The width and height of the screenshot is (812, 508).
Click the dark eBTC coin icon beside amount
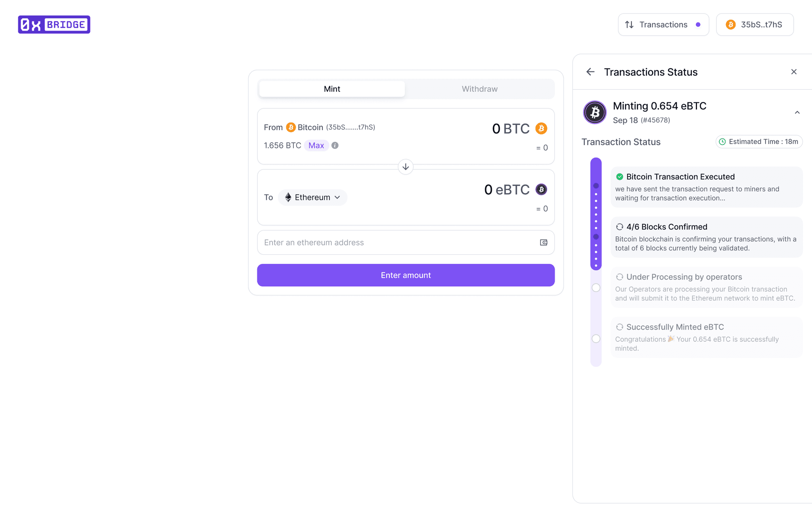click(x=541, y=189)
